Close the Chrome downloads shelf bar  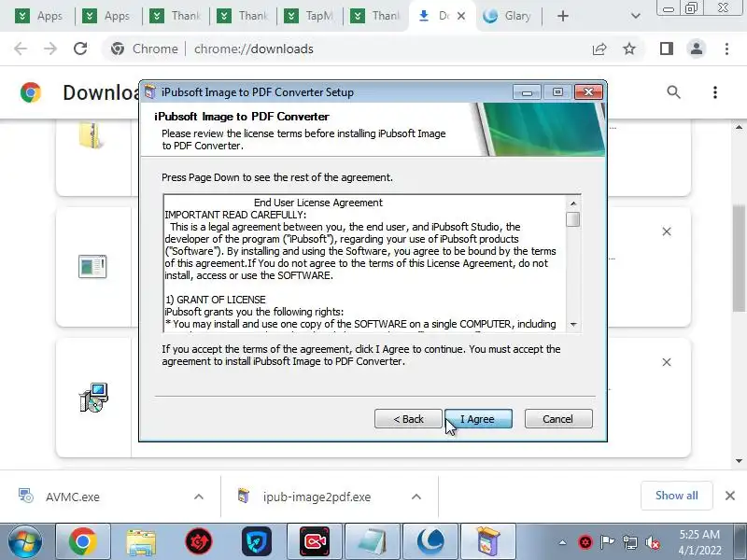pos(730,496)
